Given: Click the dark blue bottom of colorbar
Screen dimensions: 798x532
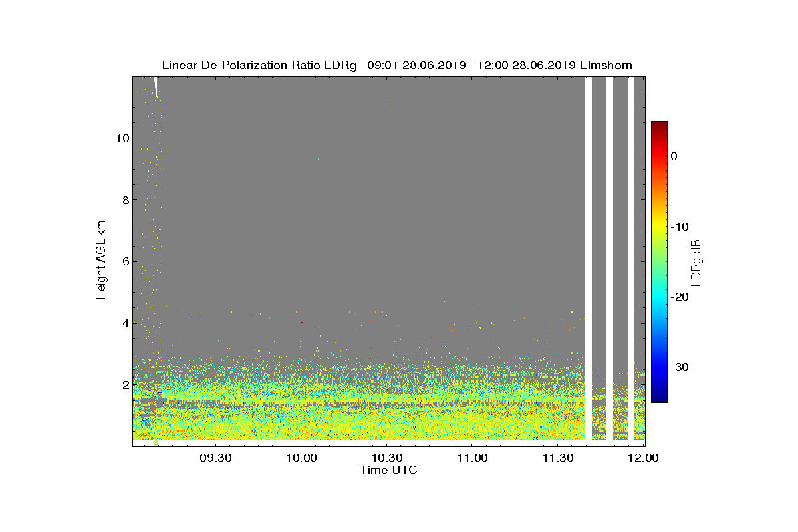Looking at the screenshot, I should pyautogui.click(x=659, y=399).
